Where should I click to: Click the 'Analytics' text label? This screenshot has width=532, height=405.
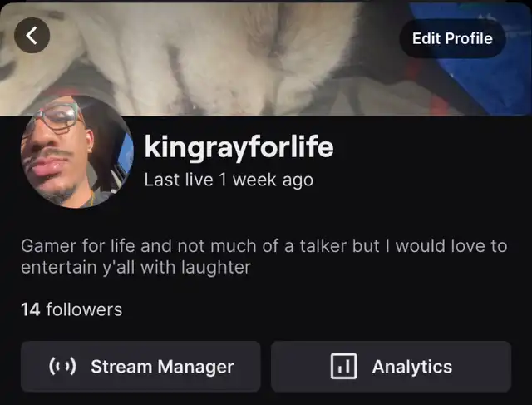click(412, 367)
